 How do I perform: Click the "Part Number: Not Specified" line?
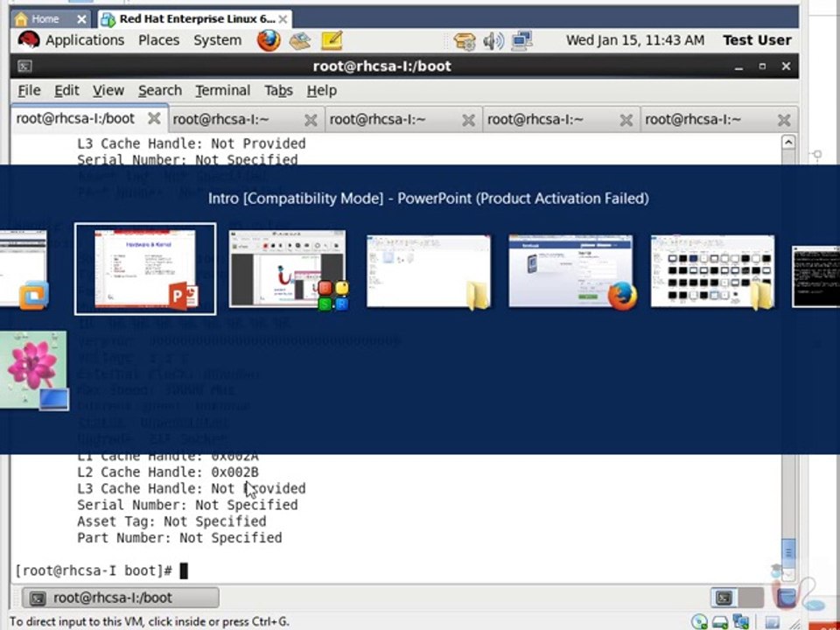pos(179,537)
